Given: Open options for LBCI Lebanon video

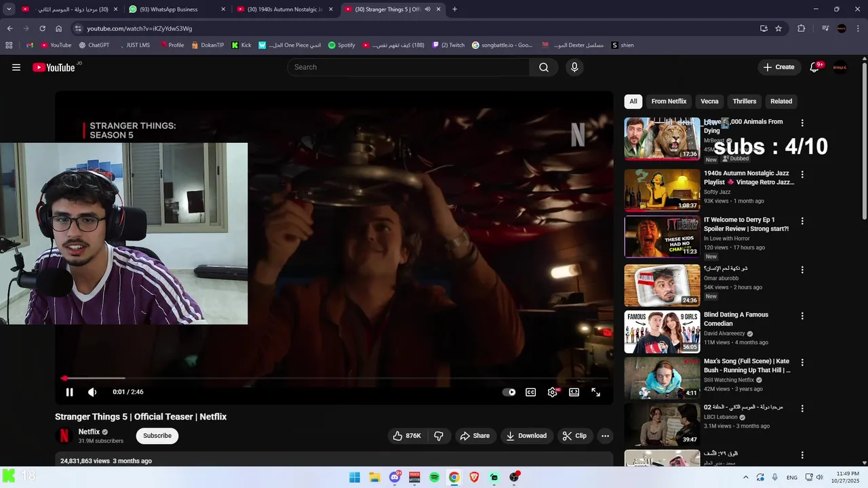Looking at the screenshot, I should click(x=802, y=409).
